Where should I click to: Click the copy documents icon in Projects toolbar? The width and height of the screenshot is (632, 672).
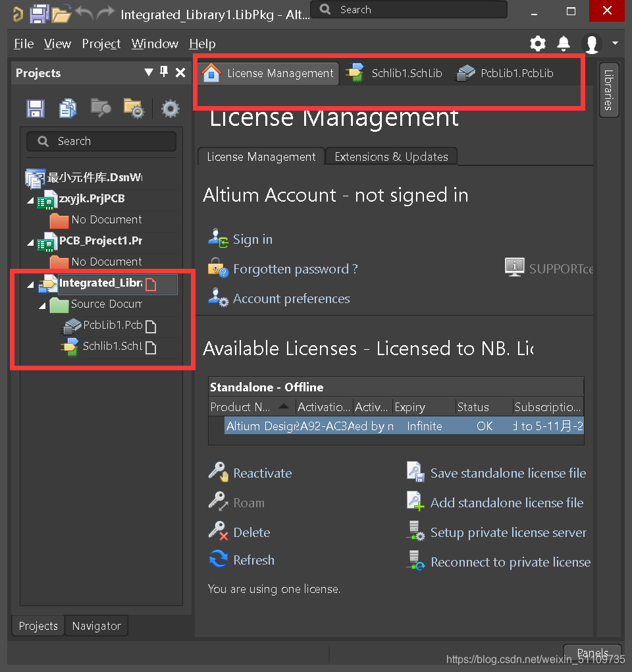tap(68, 109)
